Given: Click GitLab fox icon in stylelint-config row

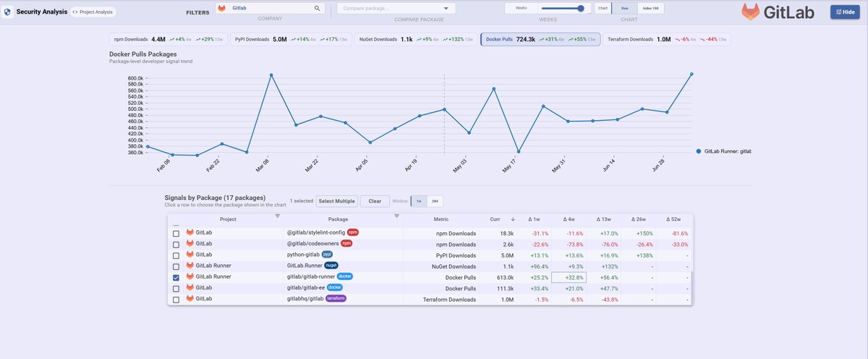Looking at the screenshot, I should (x=190, y=233).
